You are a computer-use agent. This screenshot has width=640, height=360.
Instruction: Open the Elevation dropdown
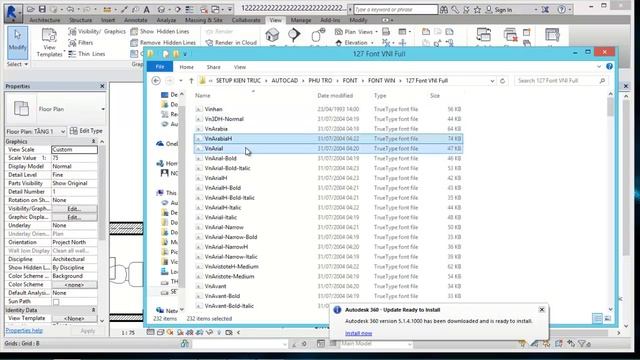(x=355, y=42)
